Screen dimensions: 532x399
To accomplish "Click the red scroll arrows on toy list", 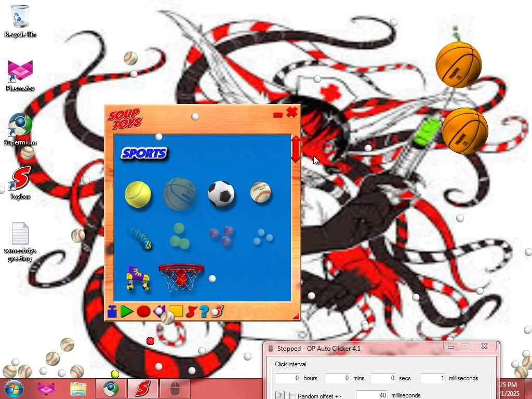I will pyautogui.click(x=296, y=149).
